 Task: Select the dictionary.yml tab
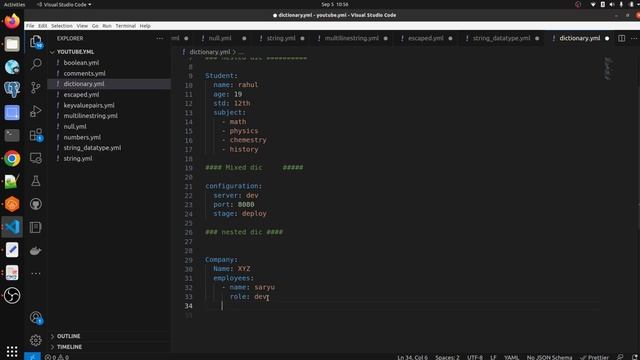[580, 38]
